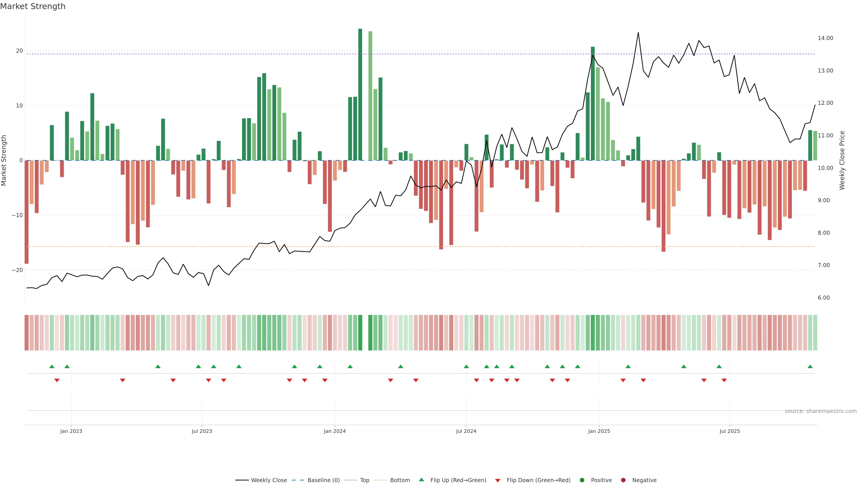Click the tallest dark green strength bar

click(x=360, y=94)
